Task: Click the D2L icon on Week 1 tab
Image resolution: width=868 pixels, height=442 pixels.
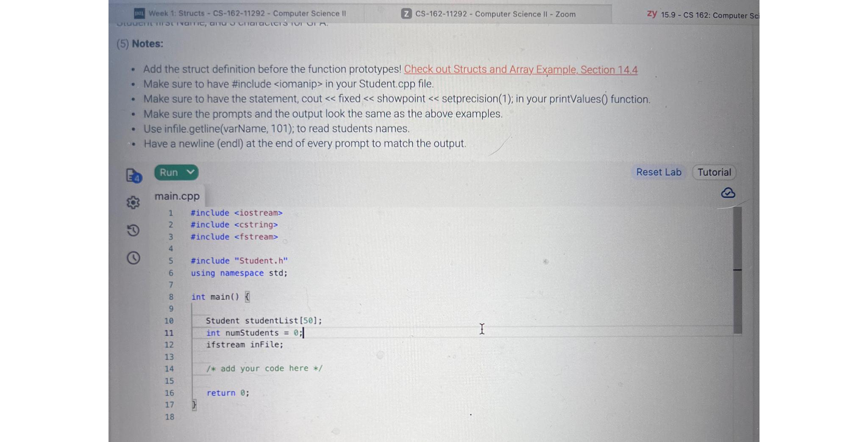Action: tap(139, 13)
